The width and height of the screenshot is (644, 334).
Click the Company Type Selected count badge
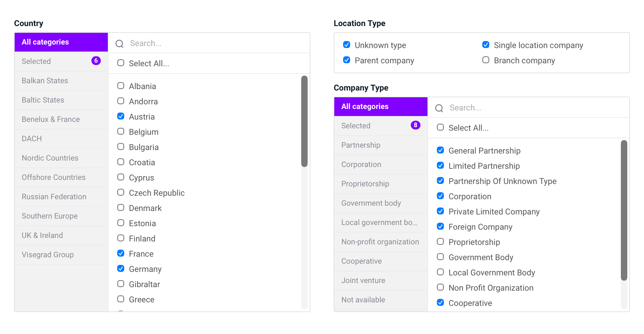point(415,125)
